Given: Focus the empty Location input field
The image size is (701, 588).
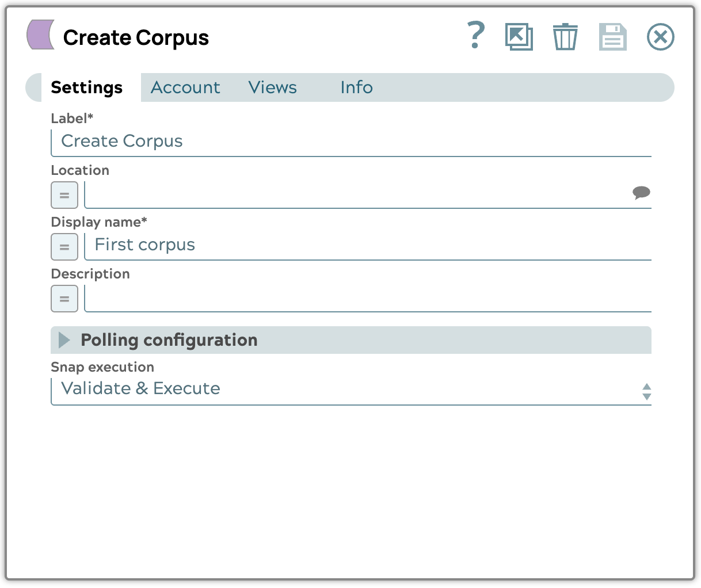Looking at the screenshot, I should coord(357,194).
